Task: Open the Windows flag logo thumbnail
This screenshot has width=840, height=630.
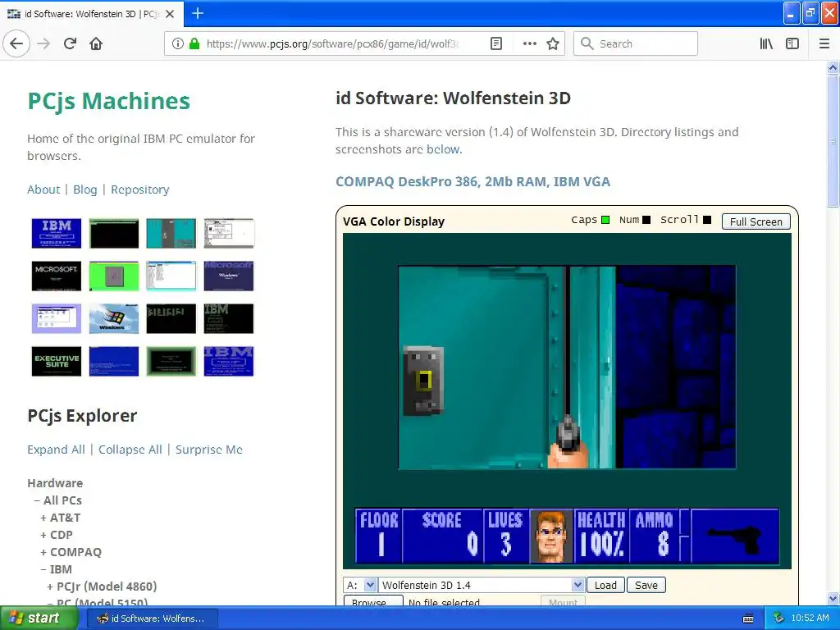Action: coord(113,318)
